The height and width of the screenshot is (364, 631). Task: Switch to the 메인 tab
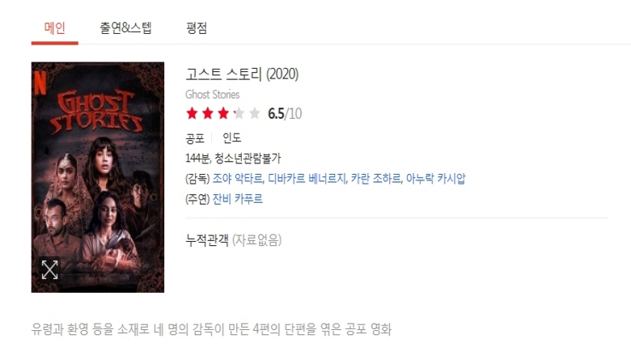pos(55,28)
